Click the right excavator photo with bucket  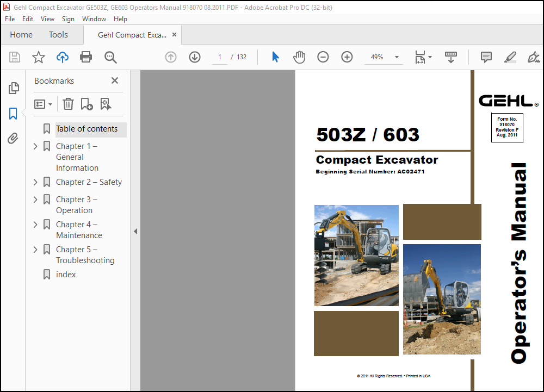(442, 299)
